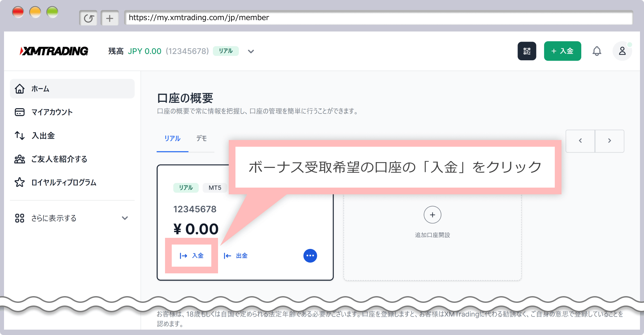Click the header リアル badge
The image size is (644, 335).
click(226, 51)
